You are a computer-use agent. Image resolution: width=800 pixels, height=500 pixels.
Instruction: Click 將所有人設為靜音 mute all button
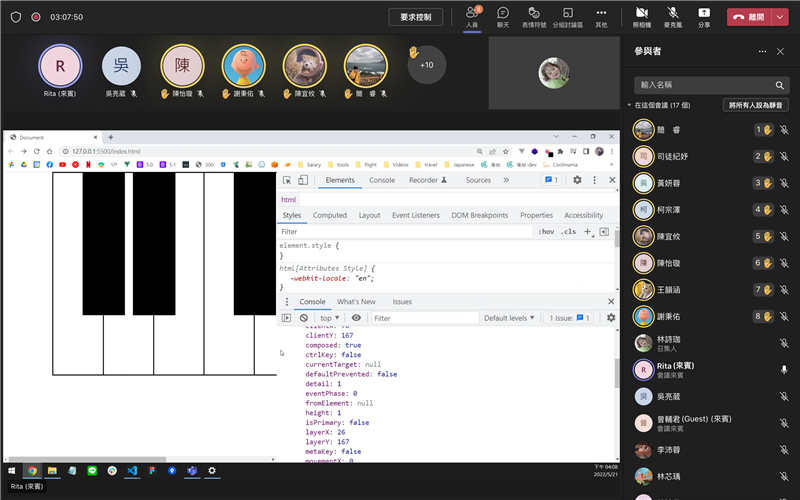pos(755,105)
